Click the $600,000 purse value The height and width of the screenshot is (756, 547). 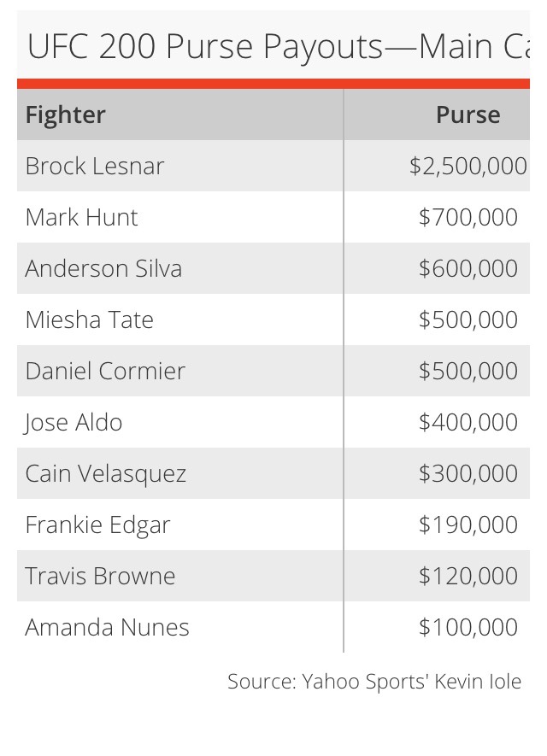pyautogui.click(x=468, y=269)
